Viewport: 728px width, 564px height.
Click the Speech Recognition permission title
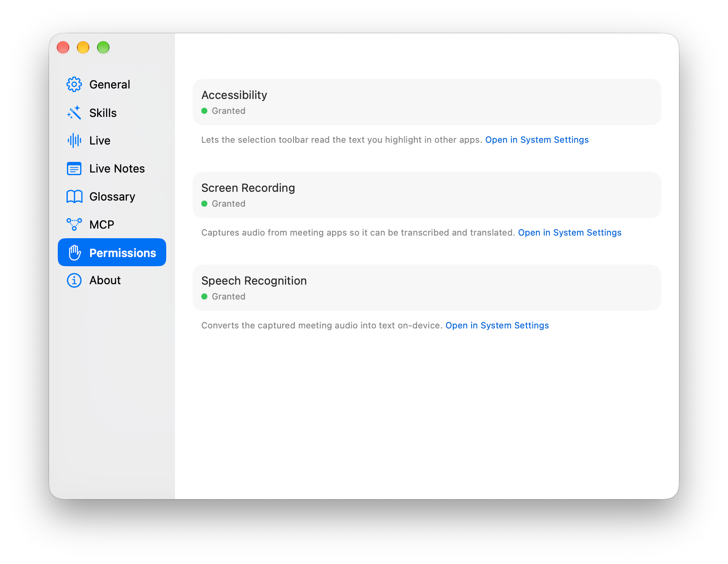tap(254, 281)
